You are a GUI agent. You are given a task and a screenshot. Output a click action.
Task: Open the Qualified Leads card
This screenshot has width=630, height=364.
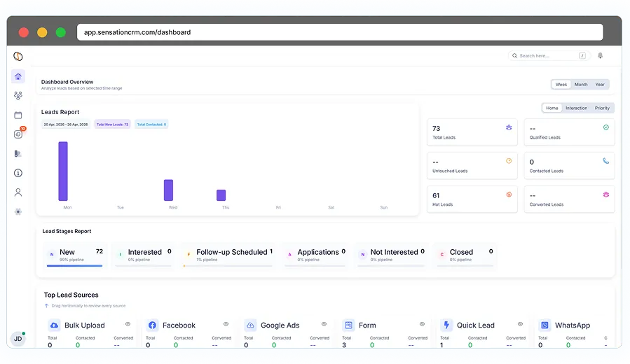point(569,132)
